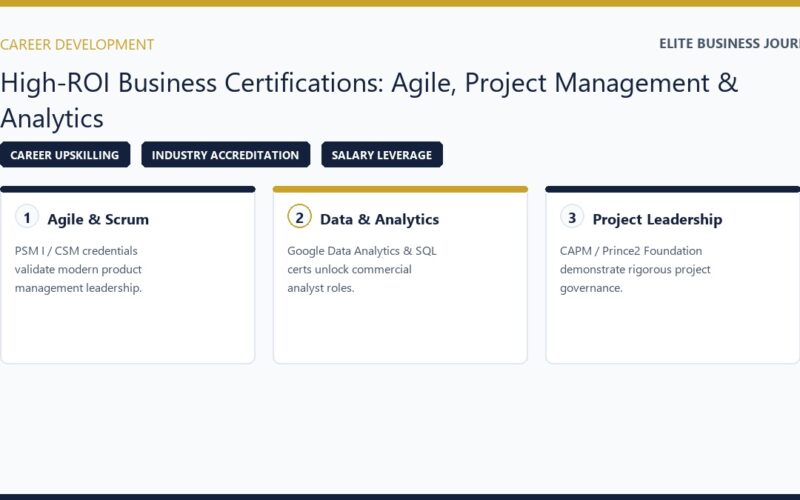Viewport: 800px width, 500px height.
Task: Open the Agile & Scrum card heading
Action: (x=98, y=219)
